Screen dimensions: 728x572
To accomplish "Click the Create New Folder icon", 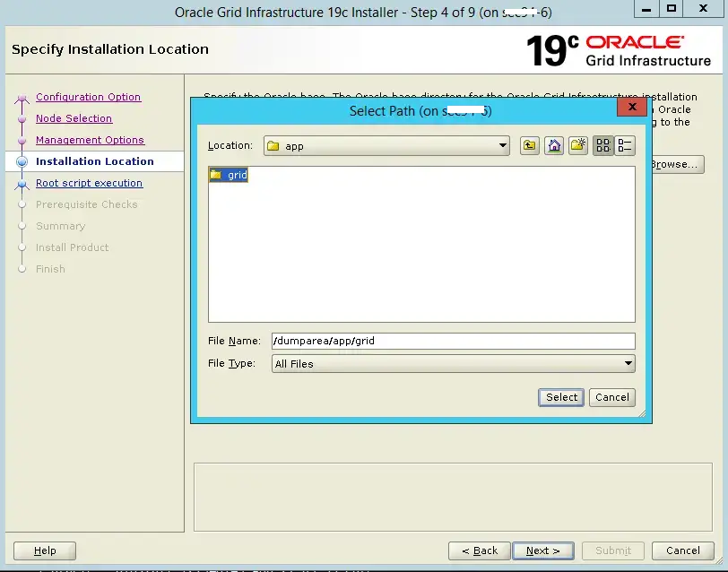I will [578, 146].
